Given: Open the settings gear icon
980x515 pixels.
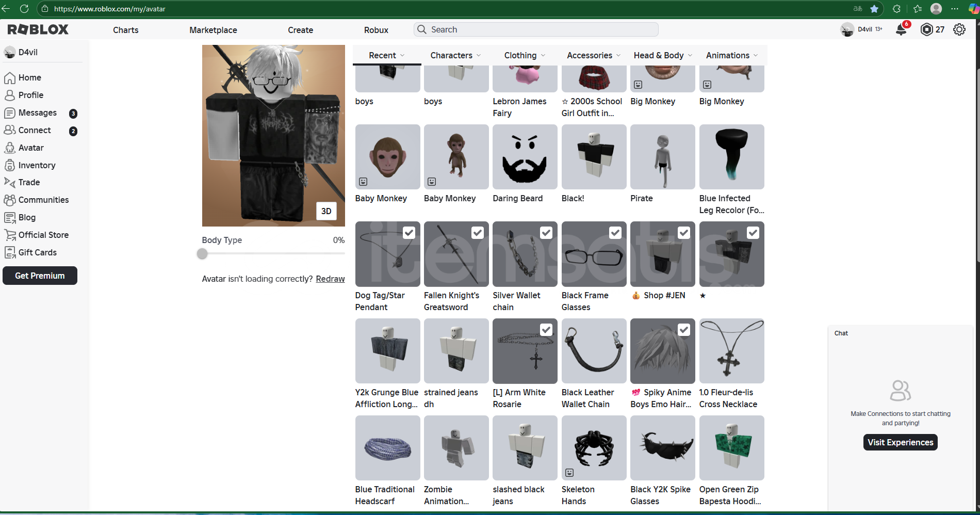Looking at the screenshot, I should click(959, 29).
